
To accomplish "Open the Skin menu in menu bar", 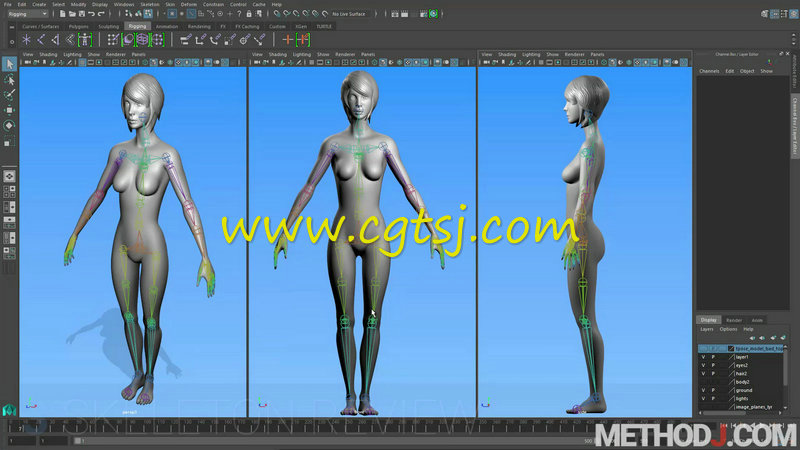I will point(170,4).
